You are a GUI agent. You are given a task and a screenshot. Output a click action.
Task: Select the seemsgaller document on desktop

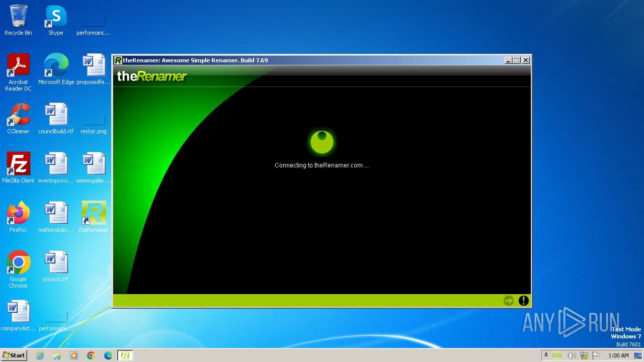click(x=94, y=168)
